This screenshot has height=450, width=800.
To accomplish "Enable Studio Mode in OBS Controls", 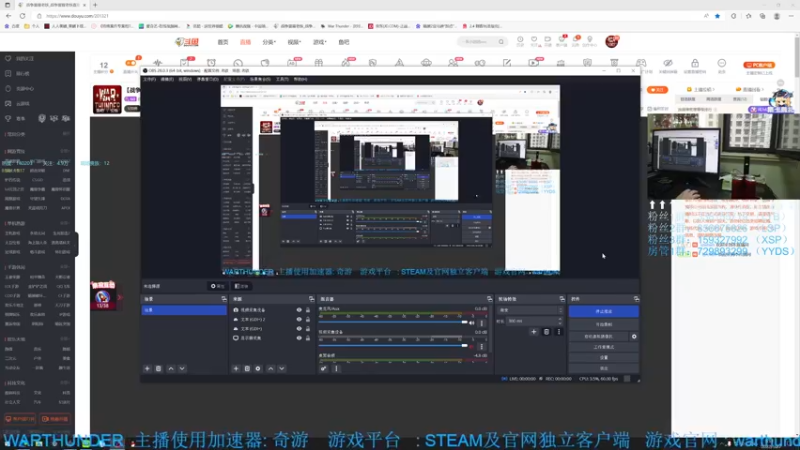I will [604, 347].
